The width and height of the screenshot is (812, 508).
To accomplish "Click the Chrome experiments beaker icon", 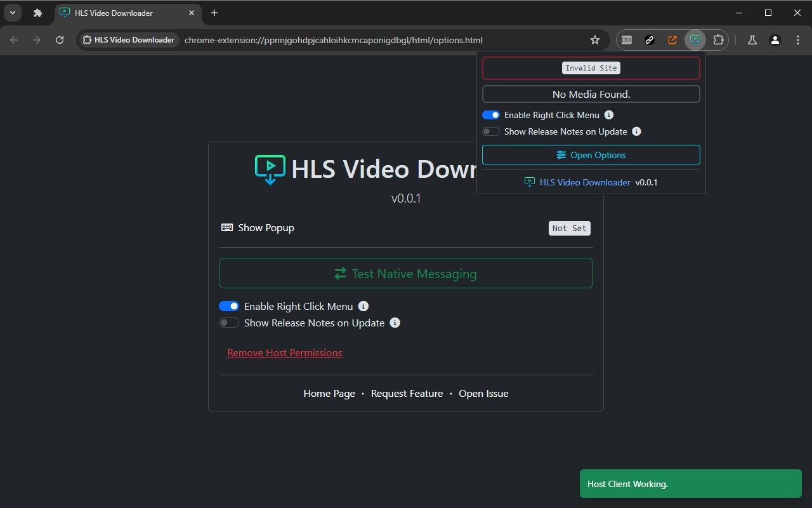I will (751, 39).
